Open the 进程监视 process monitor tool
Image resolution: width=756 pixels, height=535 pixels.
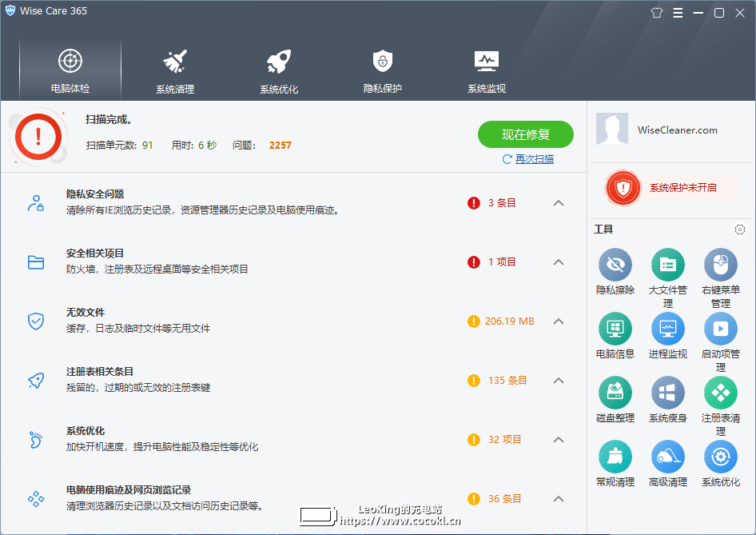tap(668, 329)
